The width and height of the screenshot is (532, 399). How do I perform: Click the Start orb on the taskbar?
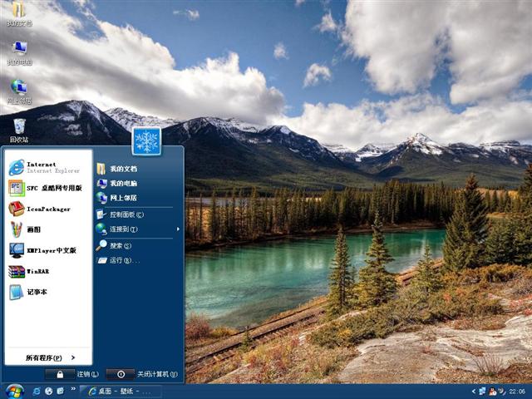[14, 391]
